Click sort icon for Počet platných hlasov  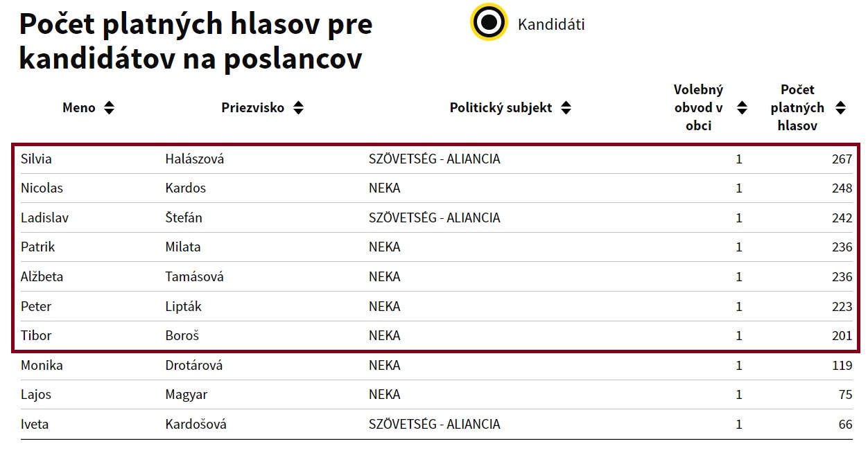tap(840, 108)
